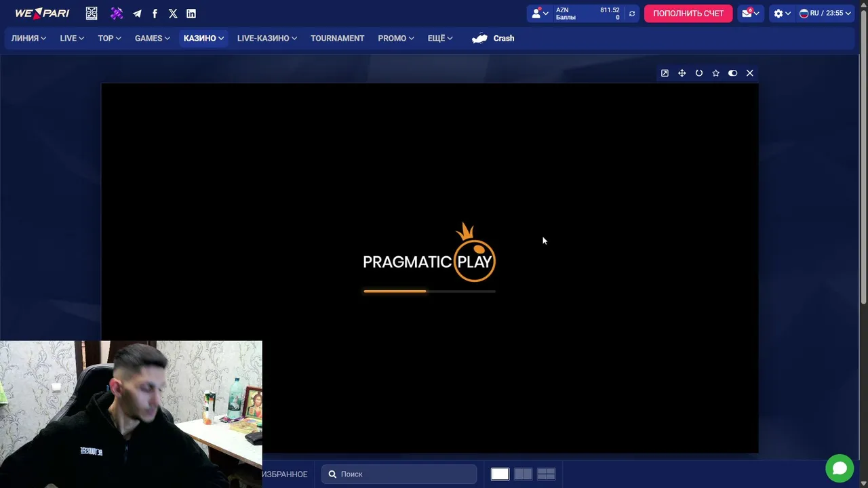The height and width of the screenshot is (488, 868).
Task: Expand the ЕЩЁ menu
Action: pyautogui.click(x=440, y=39)
